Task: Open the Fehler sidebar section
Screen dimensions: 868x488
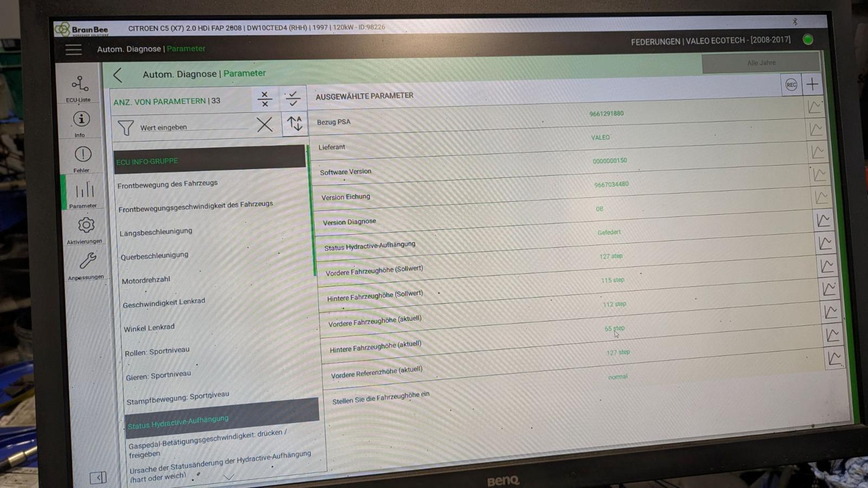Action: click(x=82, y=159)
